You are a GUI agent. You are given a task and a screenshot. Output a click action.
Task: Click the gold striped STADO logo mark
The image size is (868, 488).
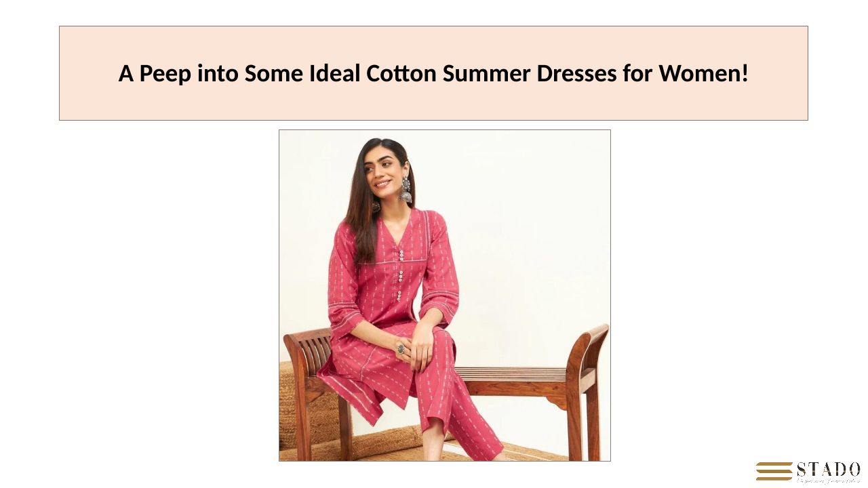click(x=774, y=471)
